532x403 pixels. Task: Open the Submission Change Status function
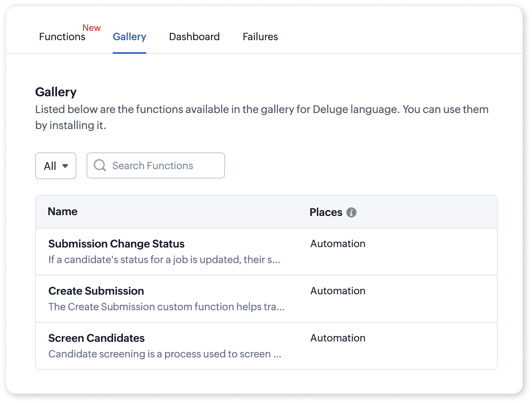116,244
